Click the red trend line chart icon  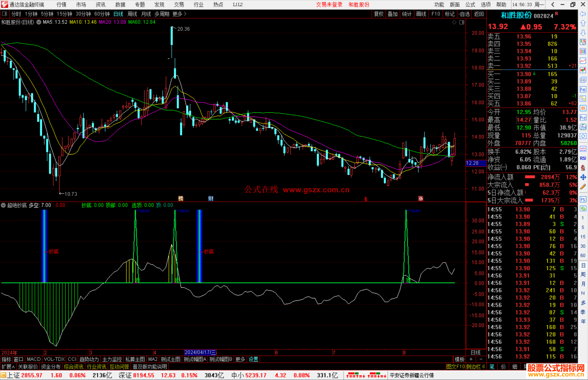click(583, 61)
